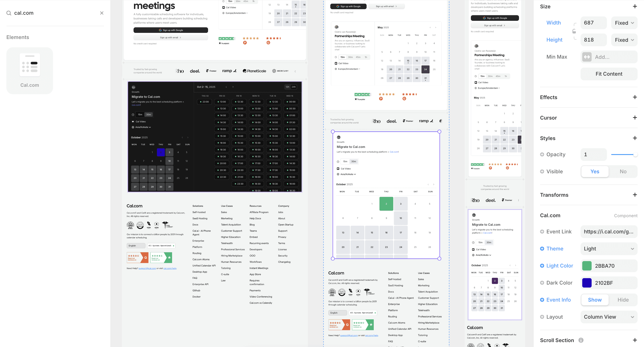Show next month in phone frame October calendar
The height and width of the screenshot is (347, 644).
tap(516, 265)
